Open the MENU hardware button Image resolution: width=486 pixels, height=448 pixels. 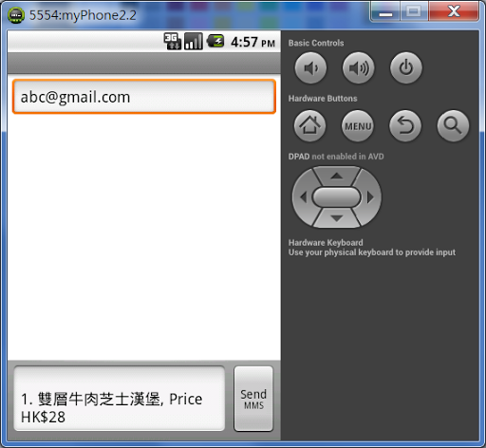[358, 126]
